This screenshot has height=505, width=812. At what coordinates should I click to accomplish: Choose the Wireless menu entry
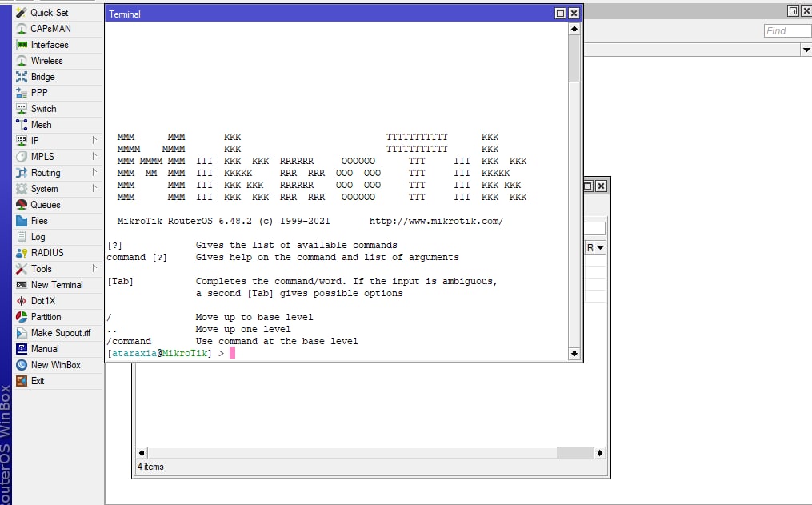46,61
